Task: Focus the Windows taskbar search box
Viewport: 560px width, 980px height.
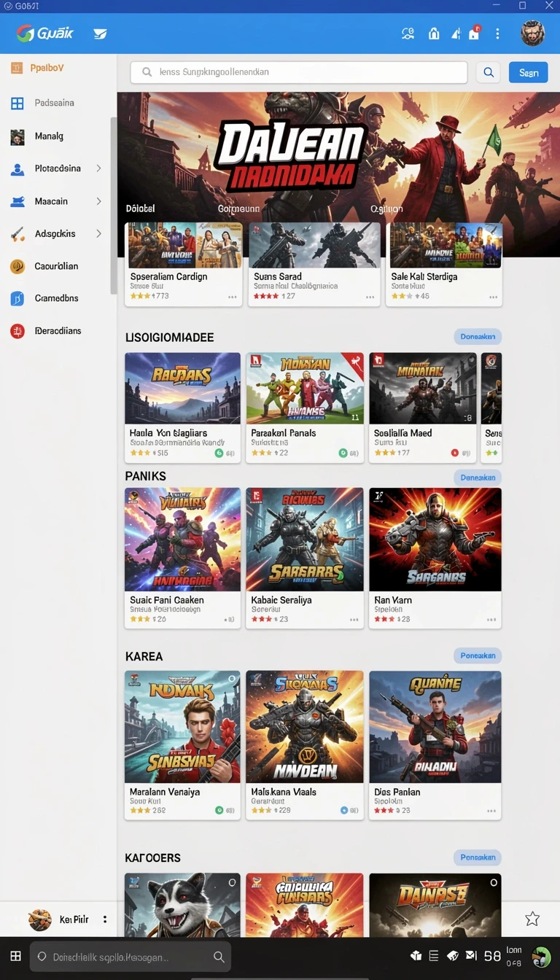Action: 131,957
